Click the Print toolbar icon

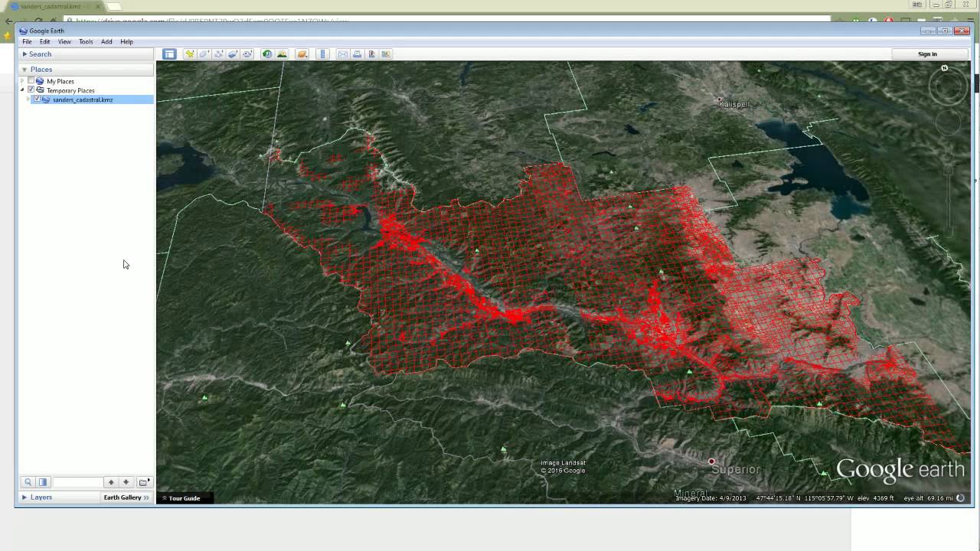[358, 54]
